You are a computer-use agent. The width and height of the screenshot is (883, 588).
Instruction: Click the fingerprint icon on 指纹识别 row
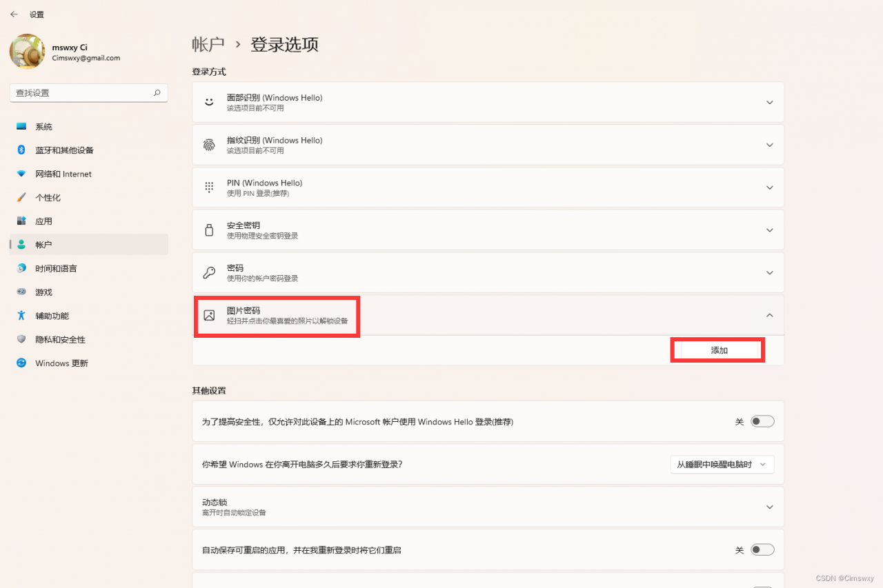(x=209, y=145)
